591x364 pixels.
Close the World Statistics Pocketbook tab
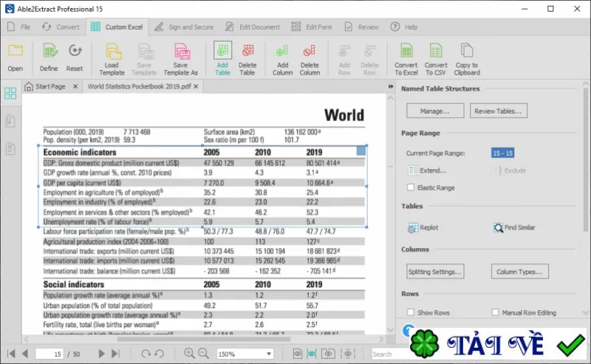click(196, 86)
